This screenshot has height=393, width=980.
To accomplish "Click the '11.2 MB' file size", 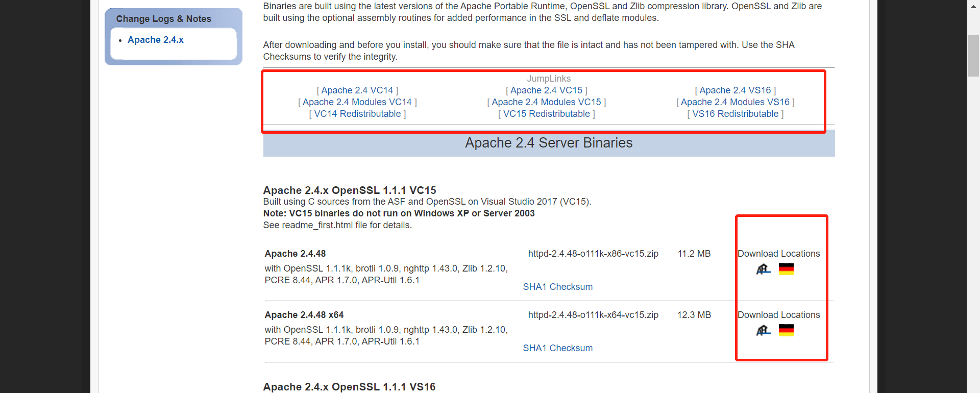I will tap(694, 254).
